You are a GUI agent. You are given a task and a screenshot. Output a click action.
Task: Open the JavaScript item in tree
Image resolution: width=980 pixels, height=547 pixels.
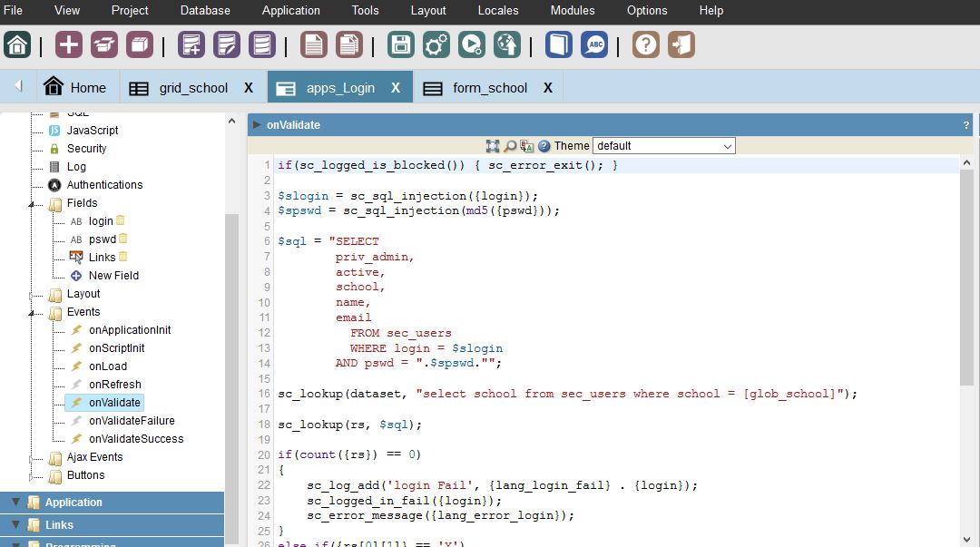(93, 131)
